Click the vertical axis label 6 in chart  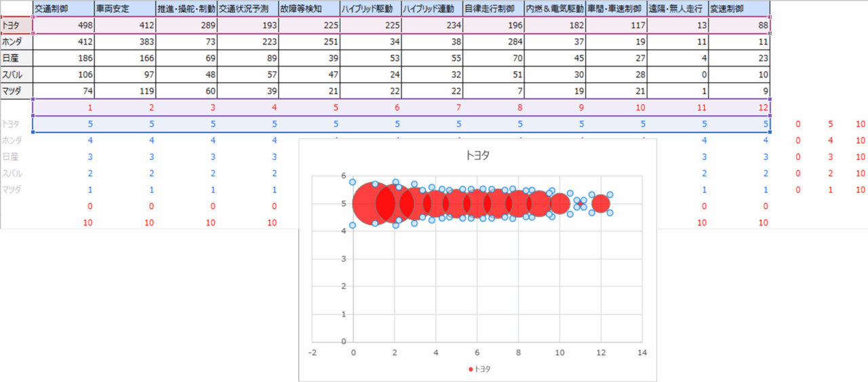(343, 175)
